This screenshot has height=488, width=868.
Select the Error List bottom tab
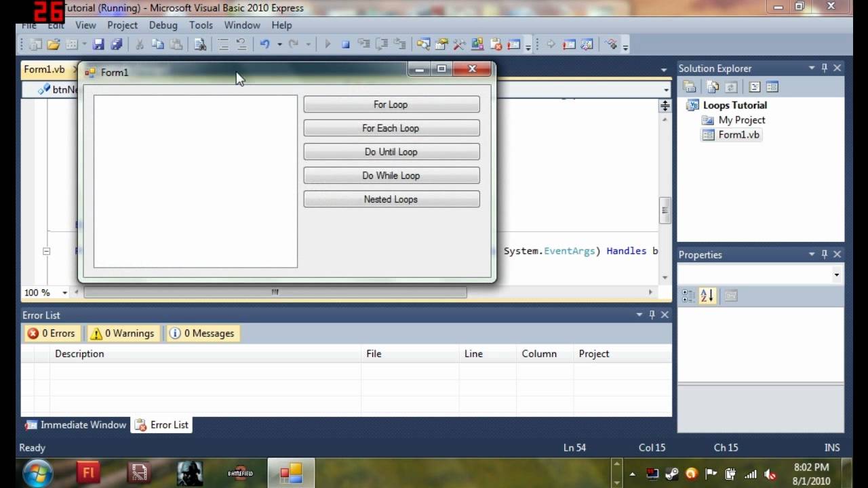[162, 425]
